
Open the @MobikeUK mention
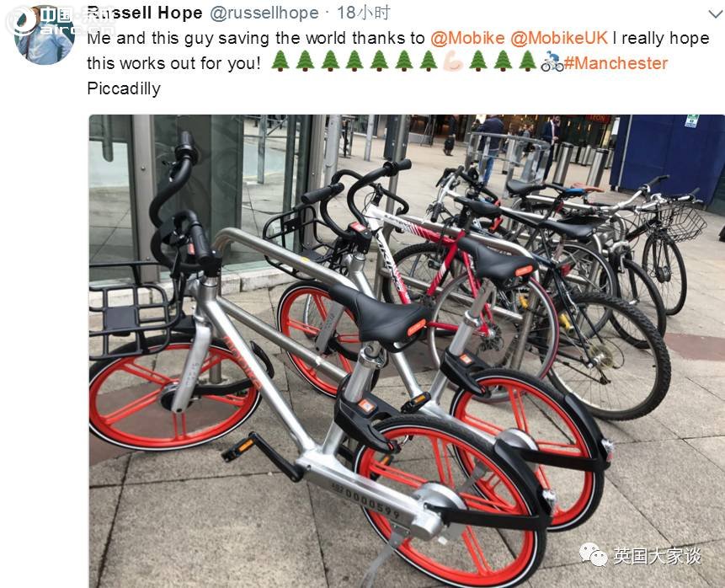pyautogui.click(x=559, y=38)
